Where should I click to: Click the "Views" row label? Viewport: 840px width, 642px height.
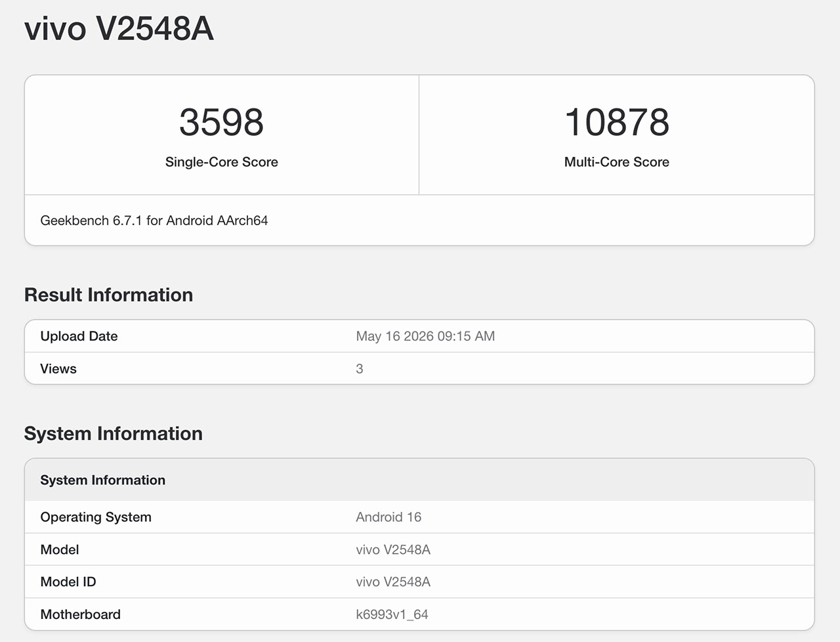click(58, 369)
